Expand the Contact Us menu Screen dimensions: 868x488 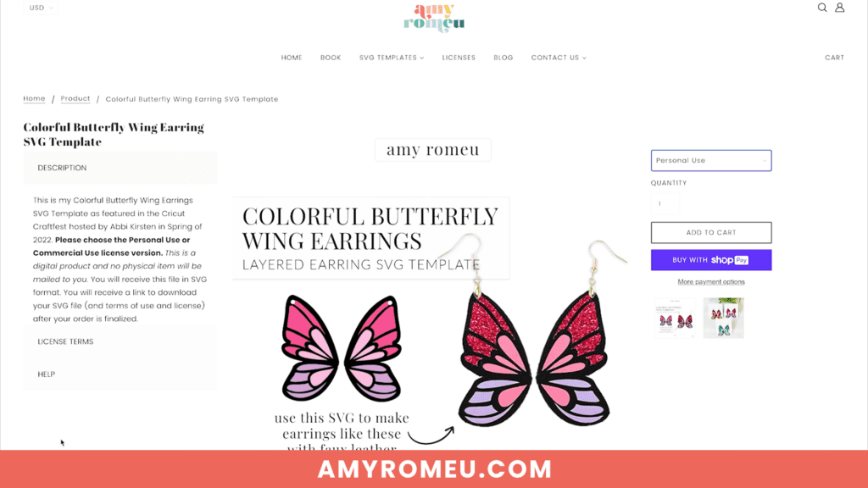(559, 58)
